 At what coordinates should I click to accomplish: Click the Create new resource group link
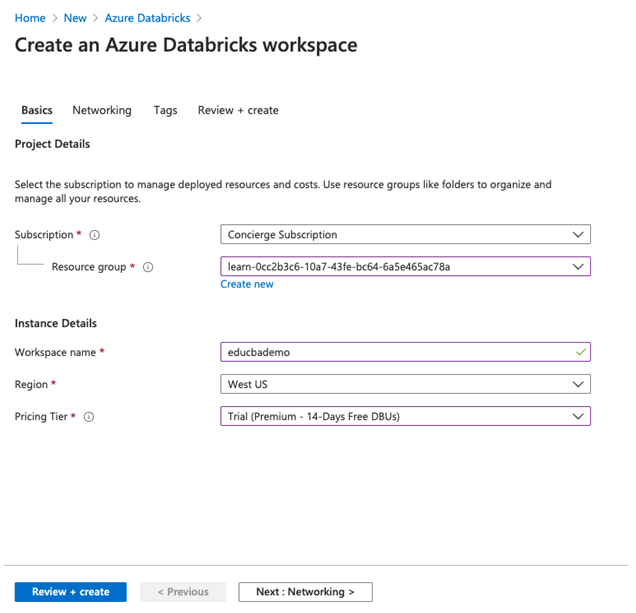tap(247, 284)
